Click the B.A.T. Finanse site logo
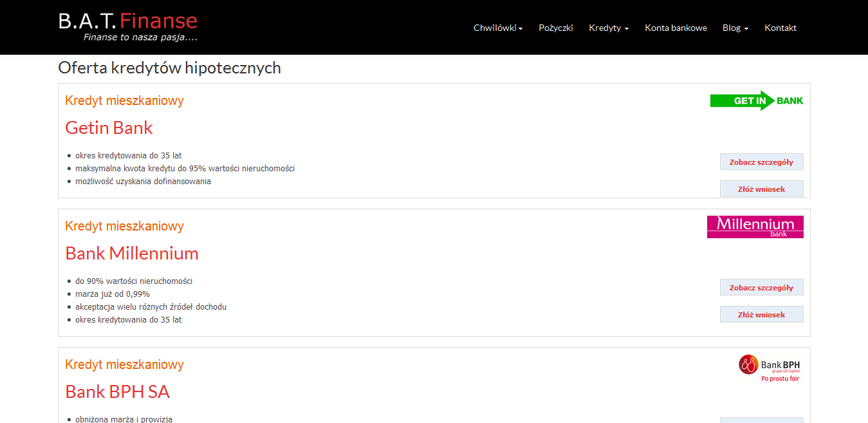868x423 pixels. [127, 27]
